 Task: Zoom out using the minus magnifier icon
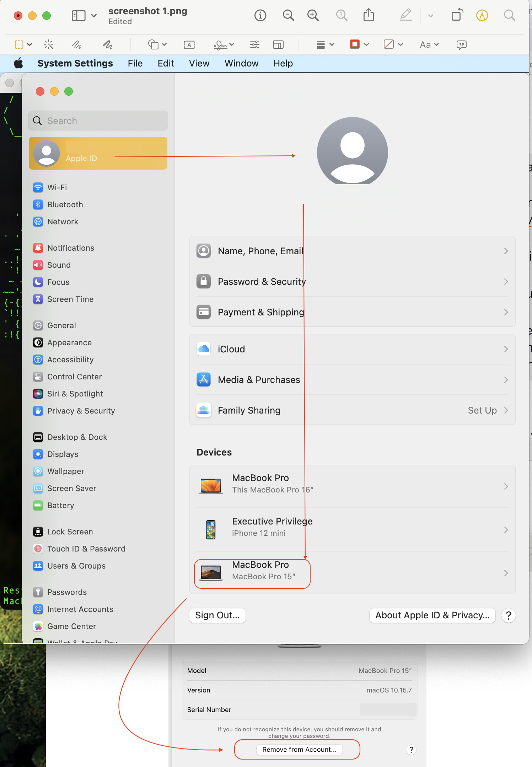tap(288, 15)
